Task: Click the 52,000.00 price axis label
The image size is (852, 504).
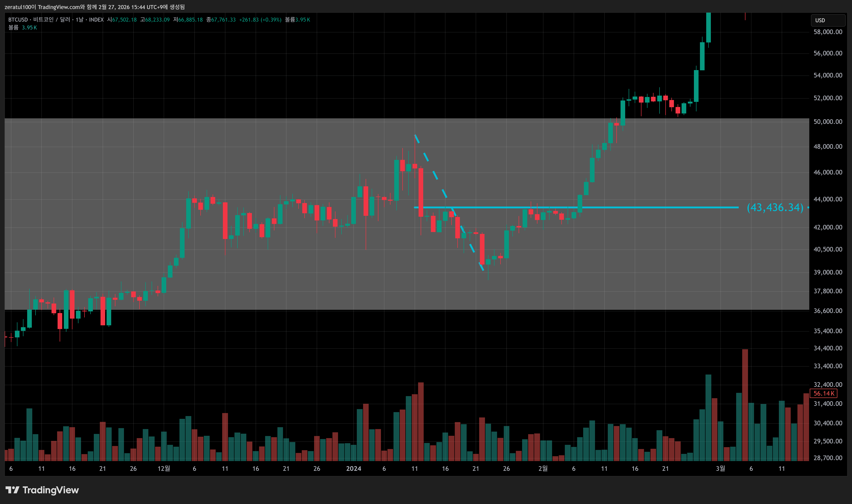Action: pyautogui.click(x=828, y=98)
